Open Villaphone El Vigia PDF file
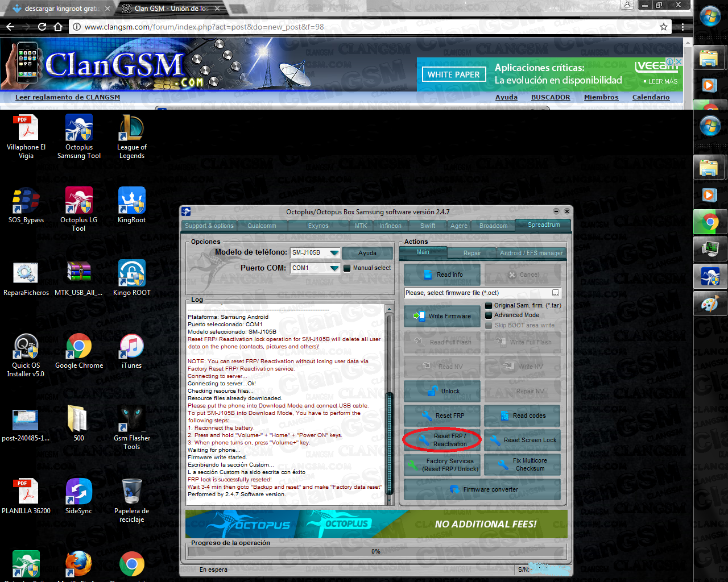 (x=26, y=136)
